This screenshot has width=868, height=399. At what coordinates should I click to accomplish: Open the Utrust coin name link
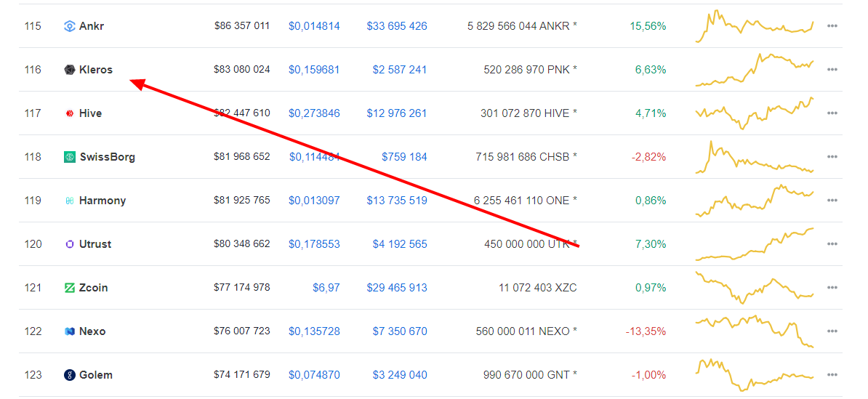pos(95,244)
